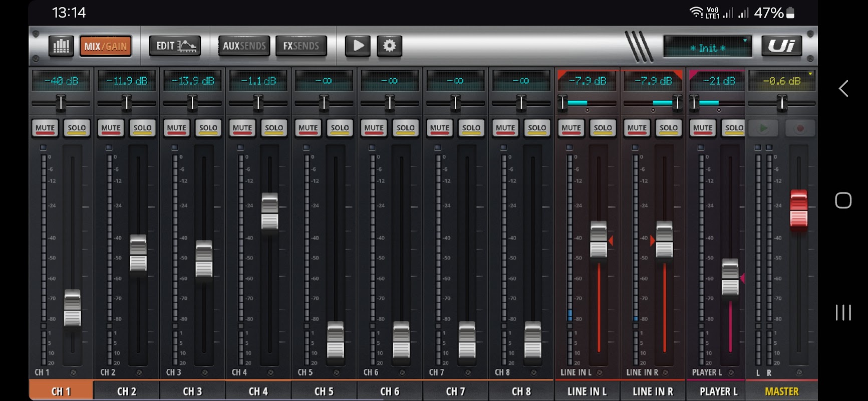Open the Init preset dropdown
868x401 pixels.
coord(708,47)
